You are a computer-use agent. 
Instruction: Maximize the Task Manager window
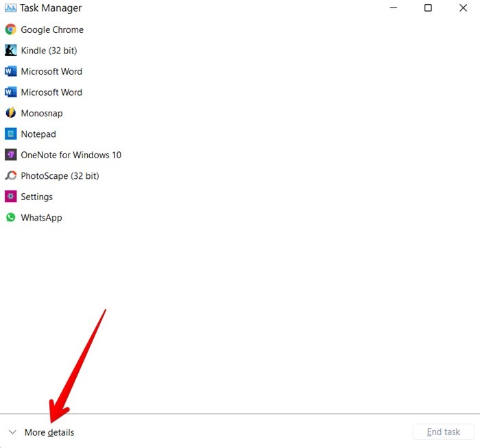(428, 8)
